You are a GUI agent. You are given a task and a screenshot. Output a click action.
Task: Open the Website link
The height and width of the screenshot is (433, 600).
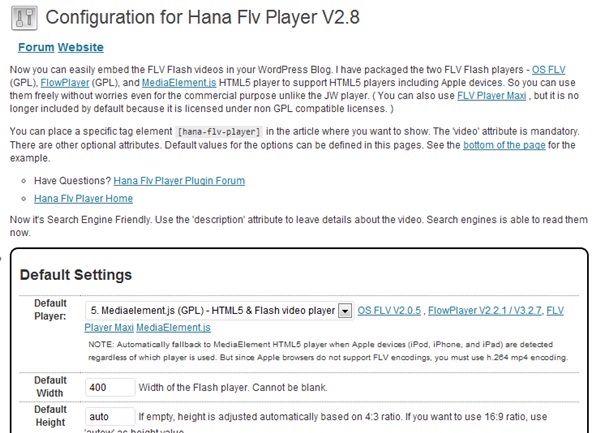pyautogui.click(x=81, y=47)
